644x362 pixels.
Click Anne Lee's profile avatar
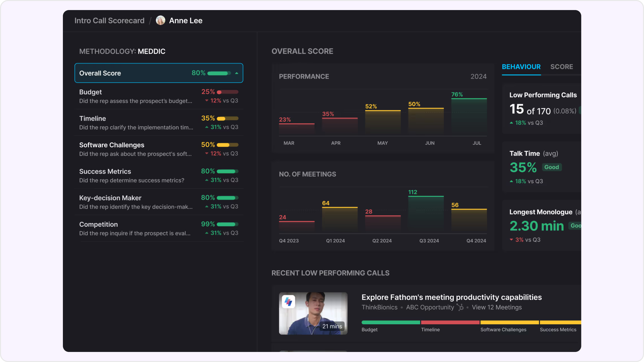[x=160, y=20]
